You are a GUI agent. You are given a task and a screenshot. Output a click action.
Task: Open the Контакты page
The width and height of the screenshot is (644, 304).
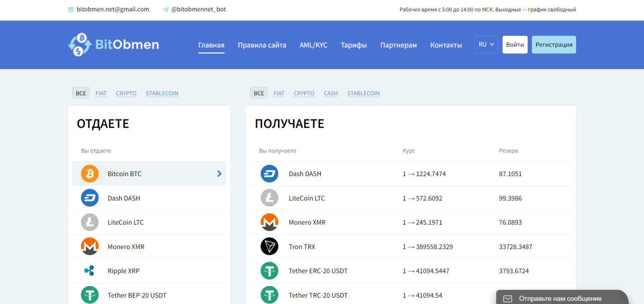pyautogui.click(x=446, y=45)
